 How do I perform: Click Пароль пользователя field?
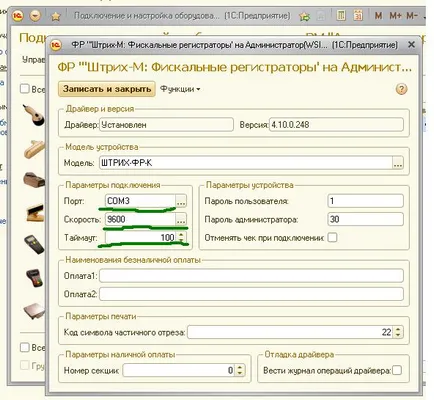tap(365, 201)
